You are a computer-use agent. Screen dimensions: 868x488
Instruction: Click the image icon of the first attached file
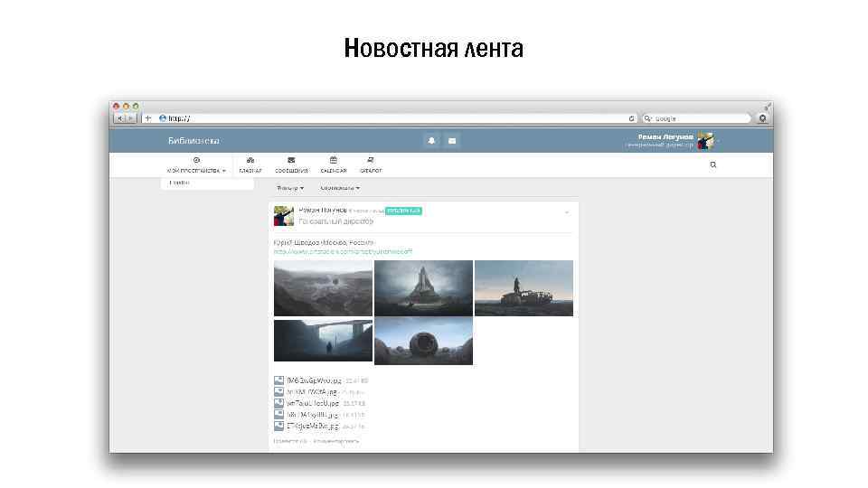[x=279, y=380]
